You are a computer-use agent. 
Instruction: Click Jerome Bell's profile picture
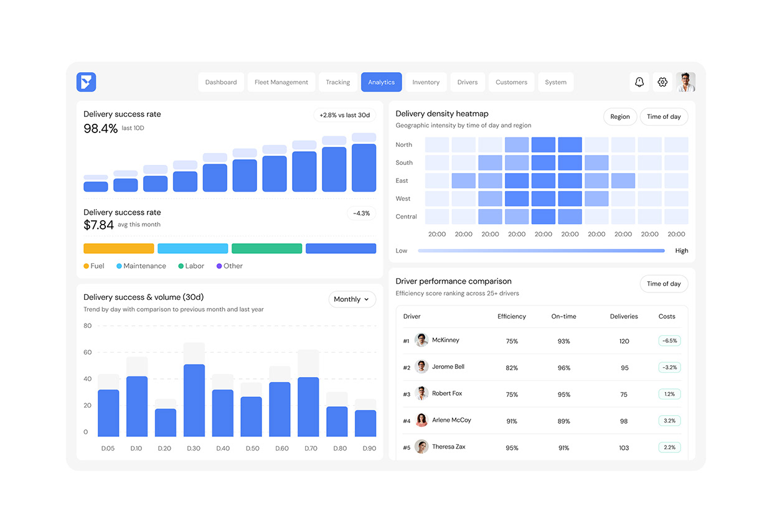421,366
